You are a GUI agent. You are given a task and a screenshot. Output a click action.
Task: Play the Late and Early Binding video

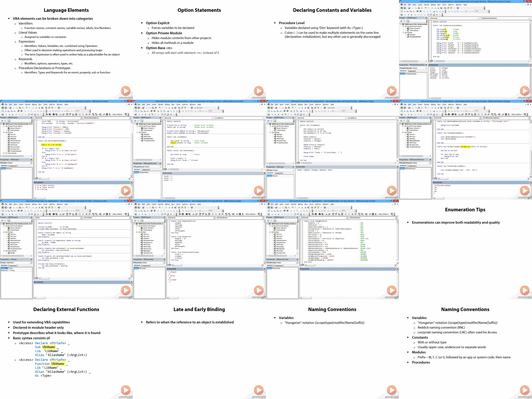click(x=259, y=390)
